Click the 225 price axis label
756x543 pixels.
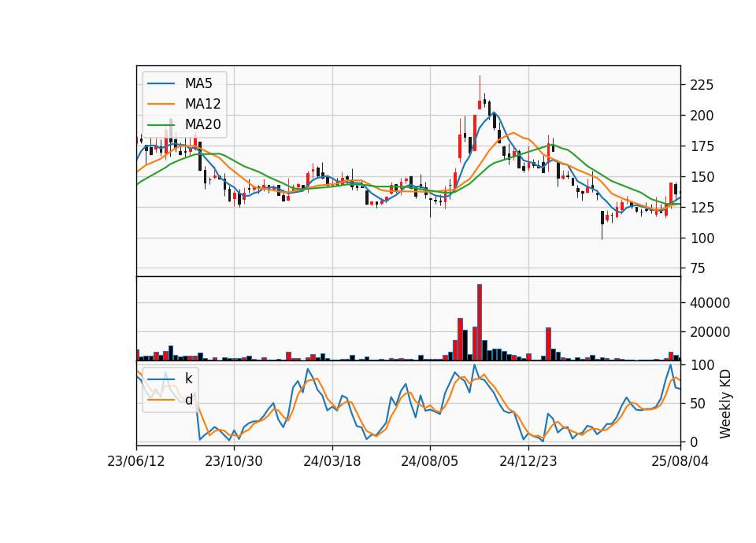click(702, 85)
